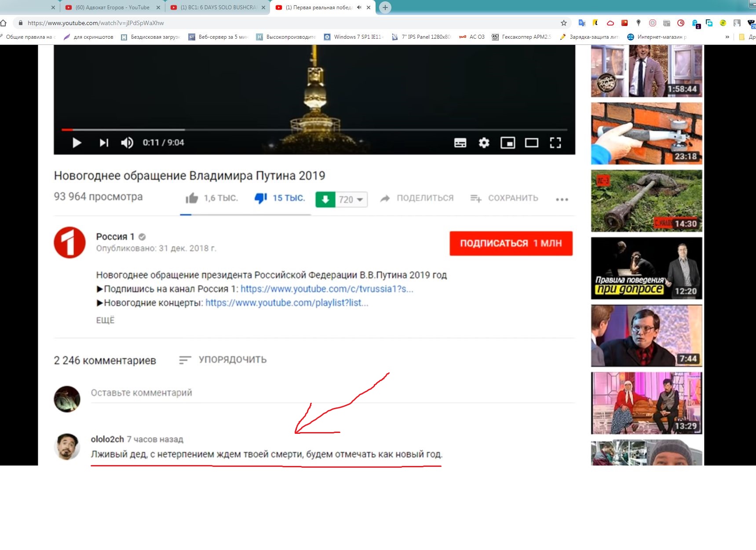Viewport: 756px width, 550px height.
Task: Close the BC1: 6 DAYS SOLO tab
Action: (263, 7)
